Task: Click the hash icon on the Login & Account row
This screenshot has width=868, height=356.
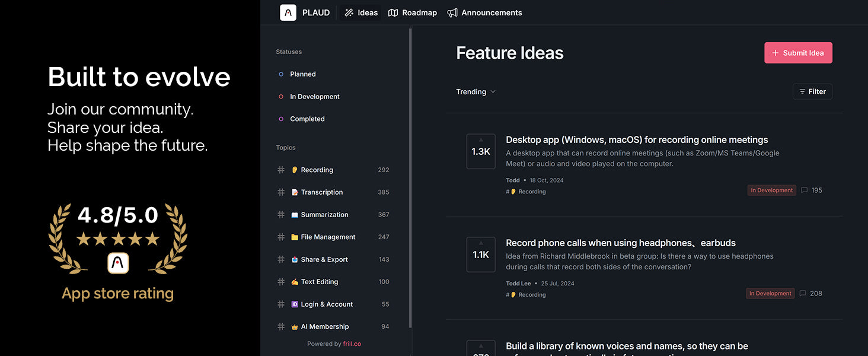Action: coord(281,304)
